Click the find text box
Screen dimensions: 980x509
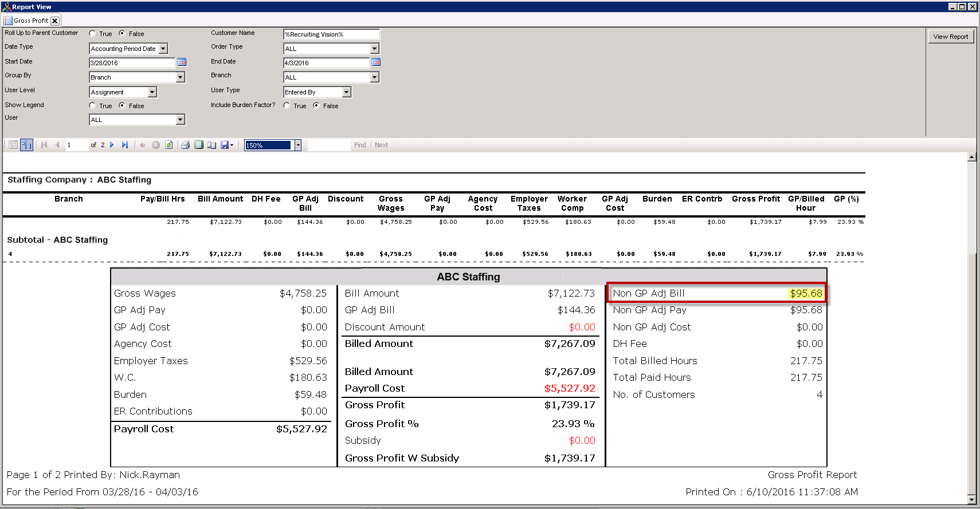tap(328, 145)
